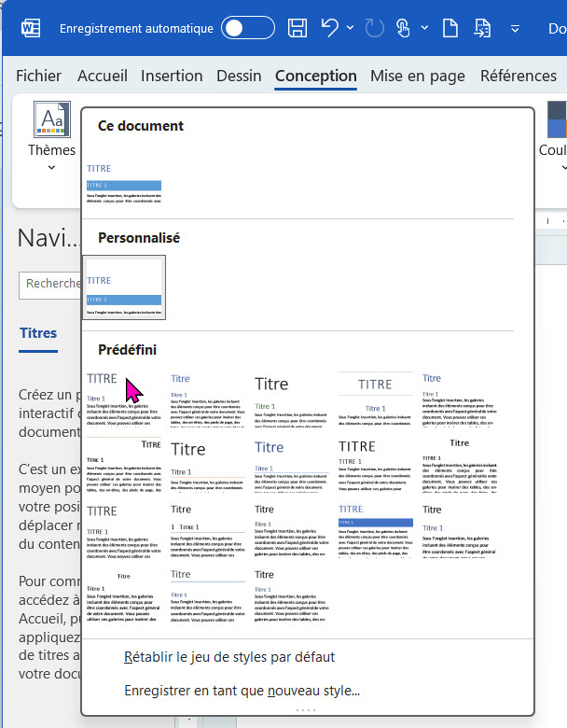
Task: Click the Thèmes icon in ribbon
Action: point(51,120)
